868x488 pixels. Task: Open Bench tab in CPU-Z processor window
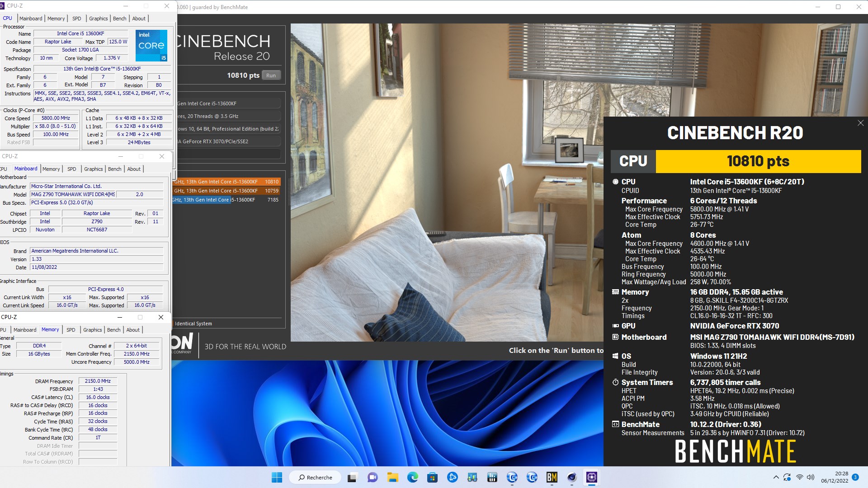[x=119, y=19]
